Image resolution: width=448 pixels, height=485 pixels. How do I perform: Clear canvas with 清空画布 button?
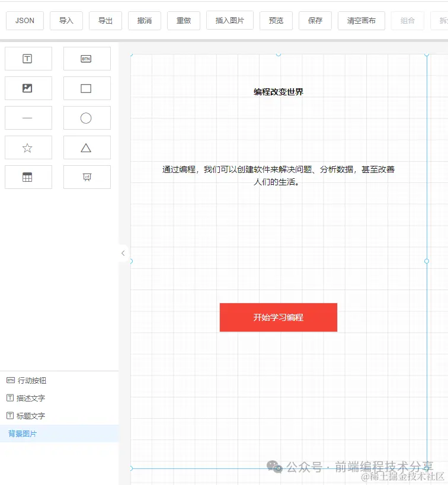click(x=361, y=21)
